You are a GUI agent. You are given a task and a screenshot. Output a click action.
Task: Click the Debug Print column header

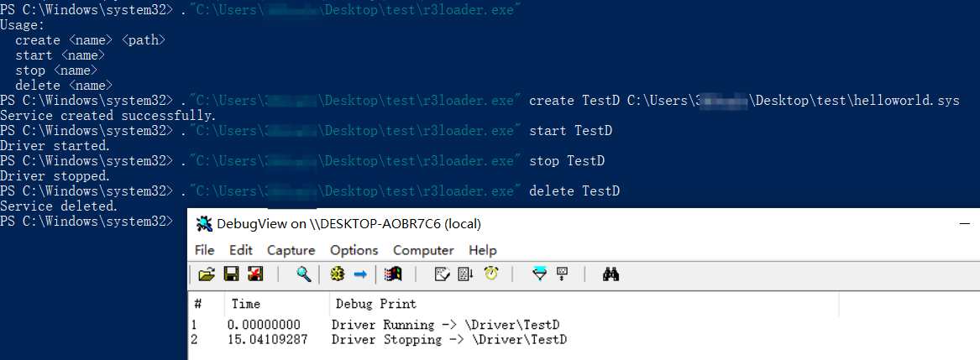(x=375, y=304)
